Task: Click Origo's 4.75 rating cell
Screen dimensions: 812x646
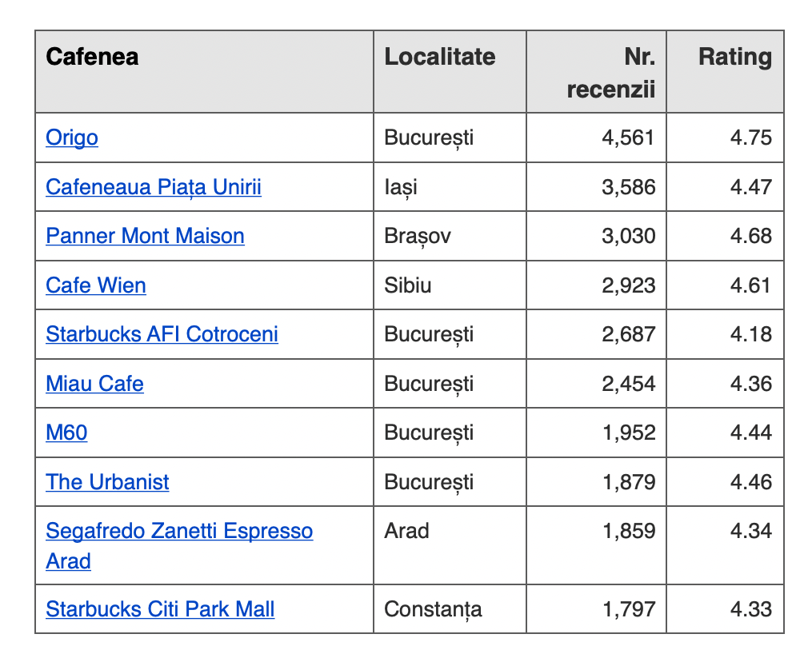Action: pyautogui.click(x=750, y=138)
